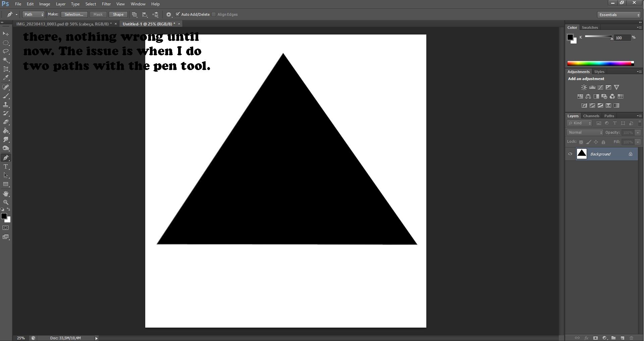Select the Elliptical Marquee tool
This screenshot has height=341, width=644.
[6, 43]
